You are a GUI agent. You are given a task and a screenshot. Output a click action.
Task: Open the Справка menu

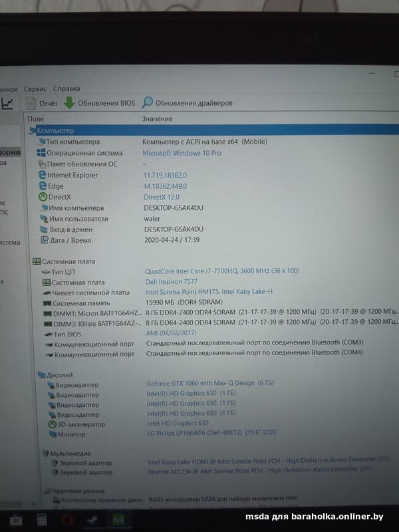[x=66, y=89]
